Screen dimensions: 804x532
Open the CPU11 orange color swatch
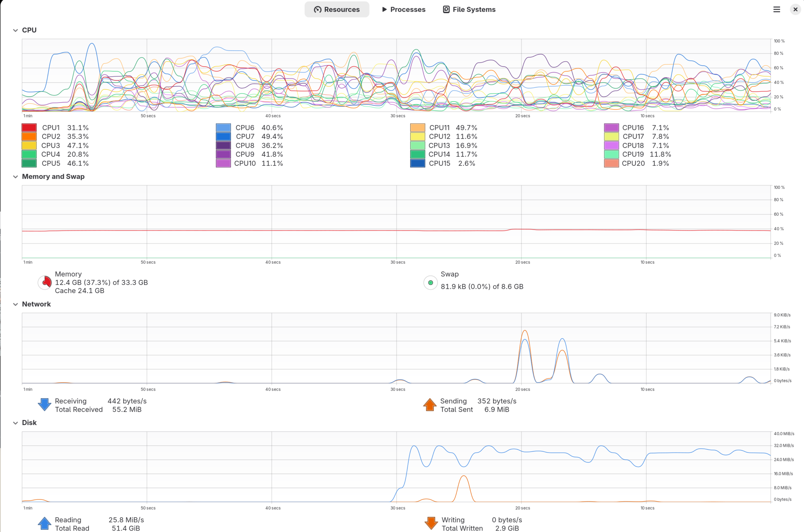coord(417,128)
